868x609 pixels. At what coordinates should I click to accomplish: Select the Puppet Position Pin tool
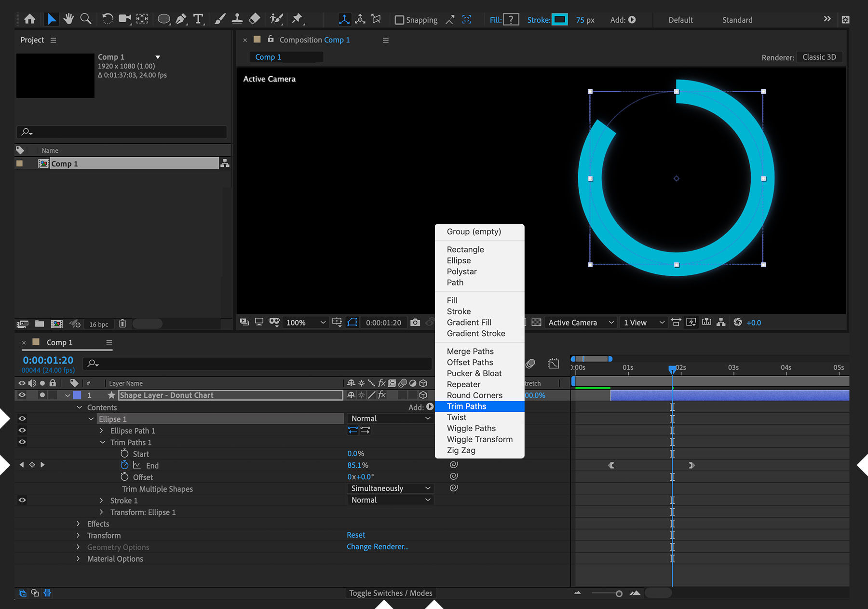298,19
